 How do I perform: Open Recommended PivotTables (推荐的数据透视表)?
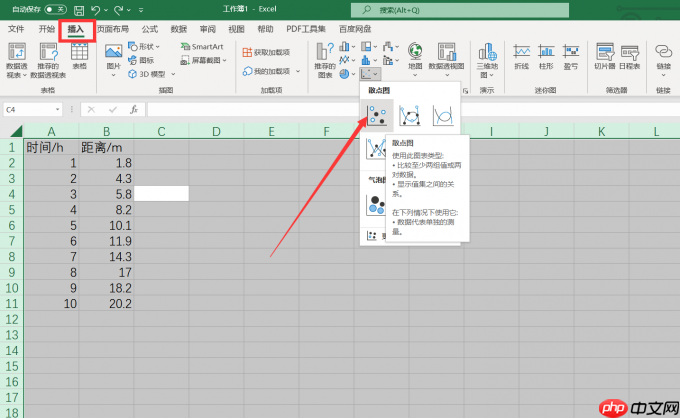tap(48, 60)
